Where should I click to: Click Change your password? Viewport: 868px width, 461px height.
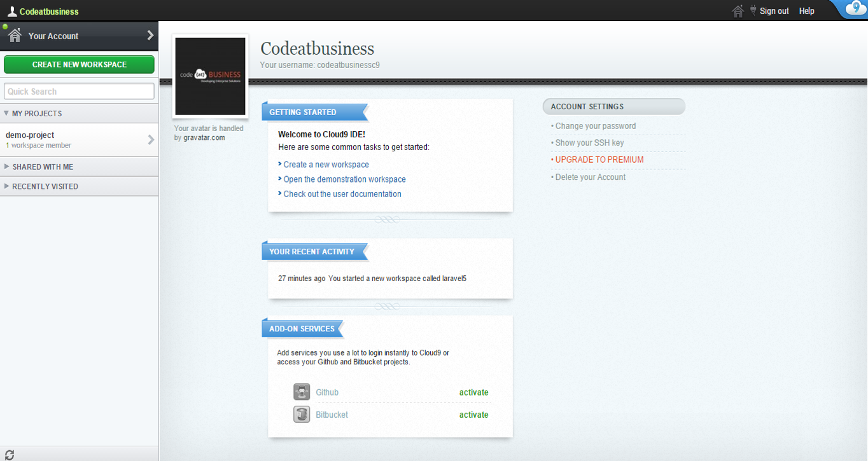596,126
